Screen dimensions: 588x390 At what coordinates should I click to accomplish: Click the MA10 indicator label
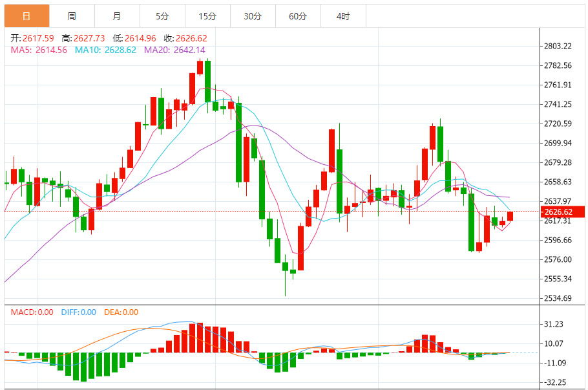pyautogui.click(x=105, y=50)
